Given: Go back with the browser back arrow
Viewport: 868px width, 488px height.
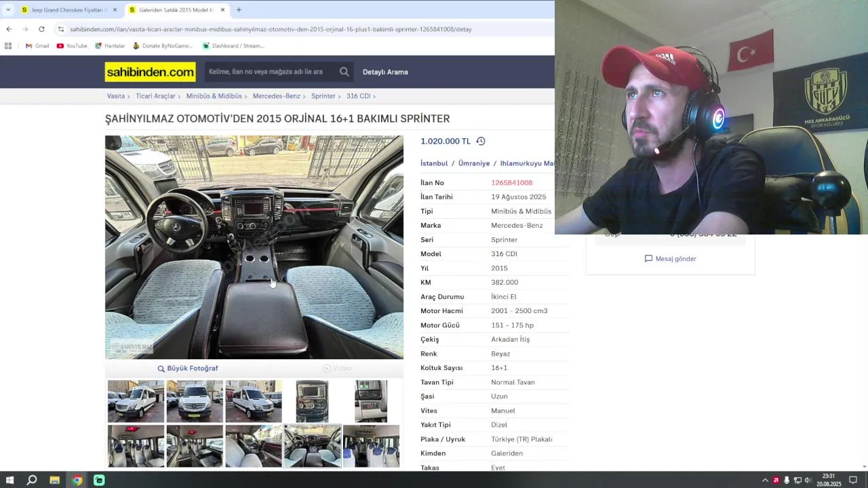Looking at the screenshot, I should 9,29.
